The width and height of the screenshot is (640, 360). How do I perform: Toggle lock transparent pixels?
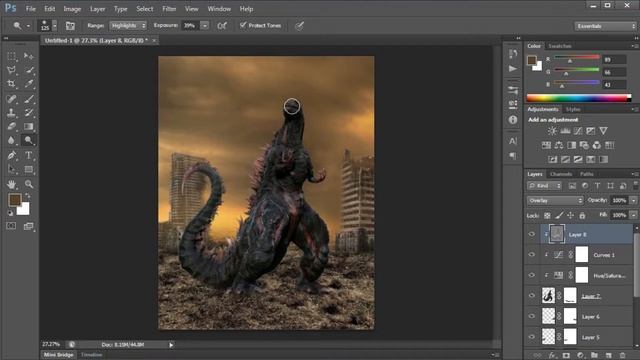pyautogui.click(x=547, y=216)
